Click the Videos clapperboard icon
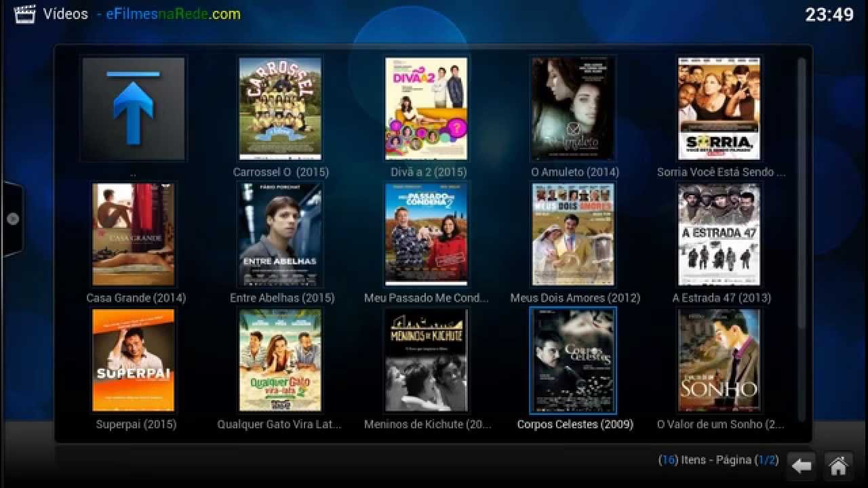The image size is (868, 488). [x=24, y=14]
